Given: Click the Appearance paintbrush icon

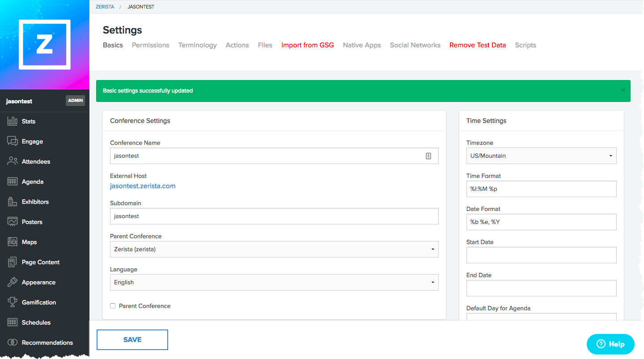Looking at the screenshot, I should (13, 282).
